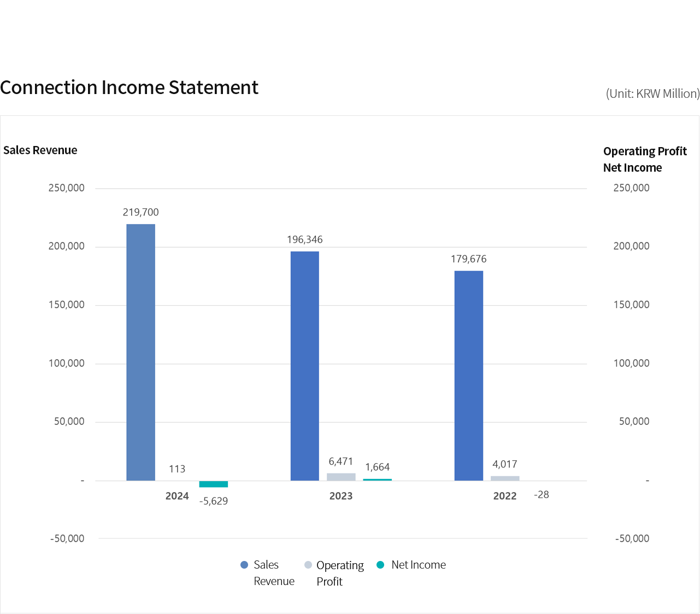The image size is (700, 614).
Task: Click the Operating Profit legend dot
Action: coord(308,565)
